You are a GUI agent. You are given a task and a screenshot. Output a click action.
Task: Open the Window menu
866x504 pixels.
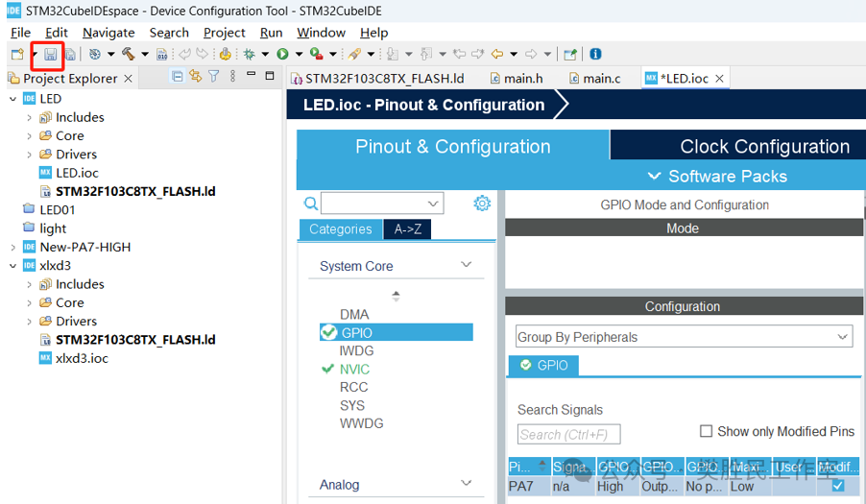click(321, 33)
